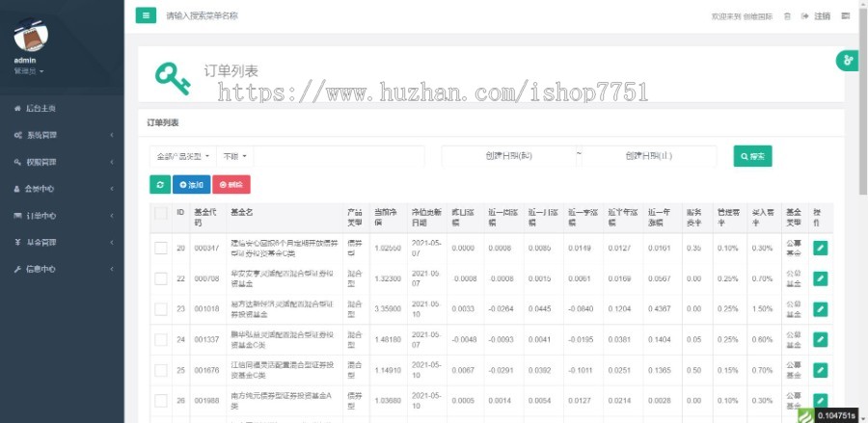The height and width of the screenshot is (423, 868).
Task: Focus the keyword input beside 不限
Action: 339,156
